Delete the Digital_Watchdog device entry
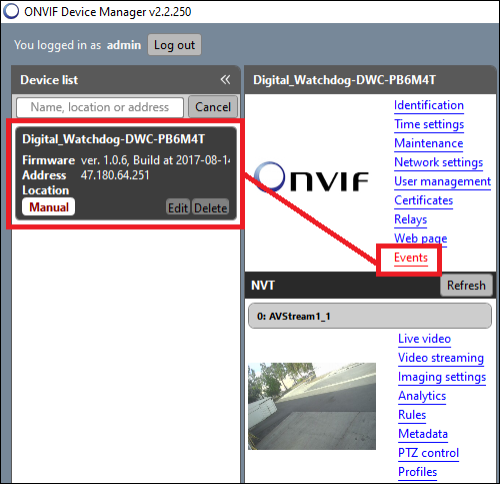 click(211, 207)
